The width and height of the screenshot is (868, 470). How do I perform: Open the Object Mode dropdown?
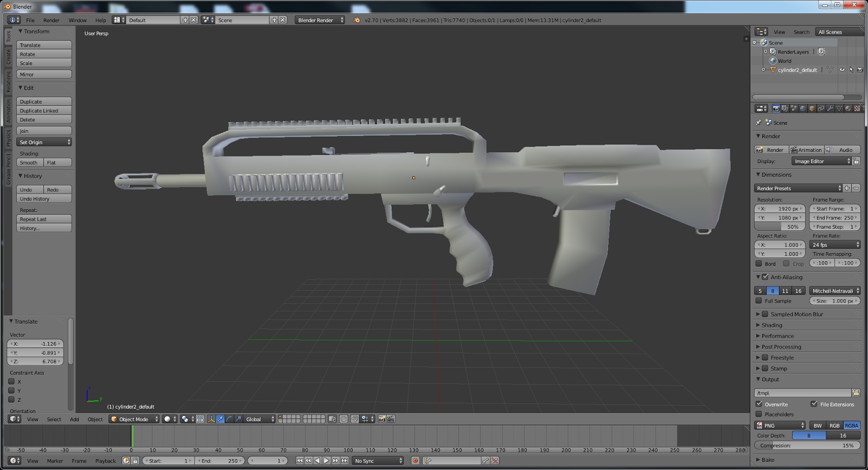click(x=135, y=419)
